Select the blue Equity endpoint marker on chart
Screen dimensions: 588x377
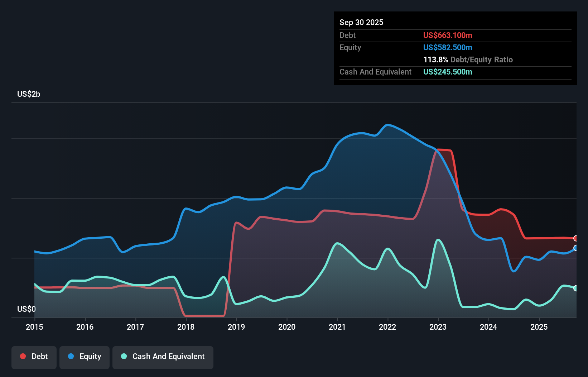(x=576, y=248)
